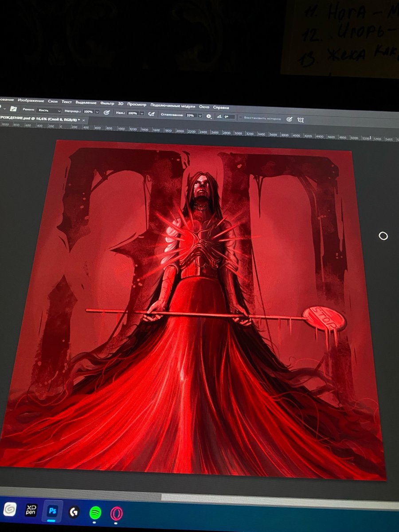Screen dimensions: 399x532
Task: Click the brush angle icon
Action: pyautogui.click(x=219, y=117)
